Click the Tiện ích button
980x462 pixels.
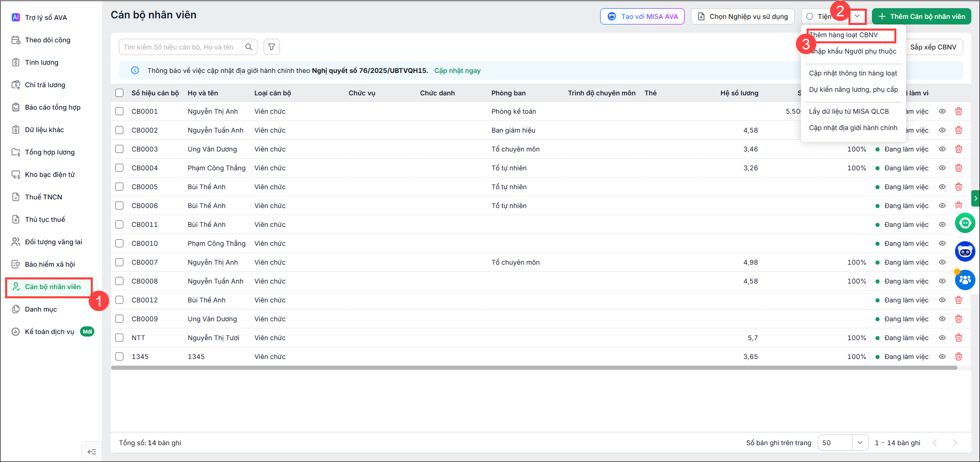tap(824, 16)
